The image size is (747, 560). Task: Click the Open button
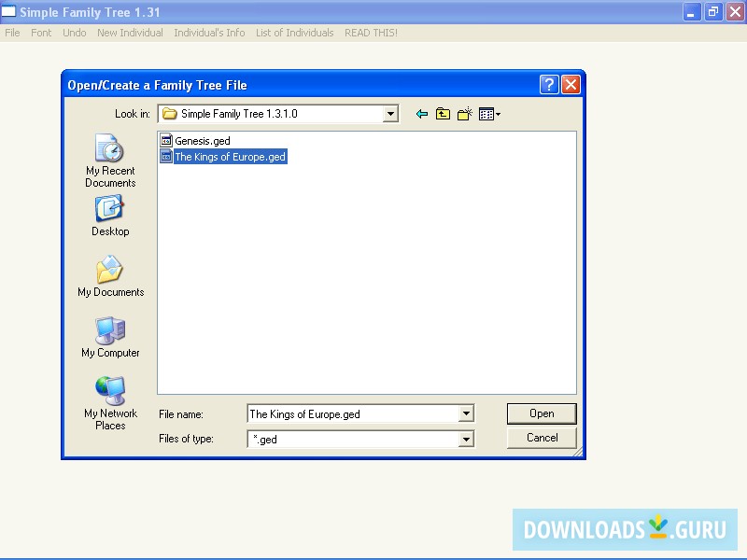[x=542, y=413]
